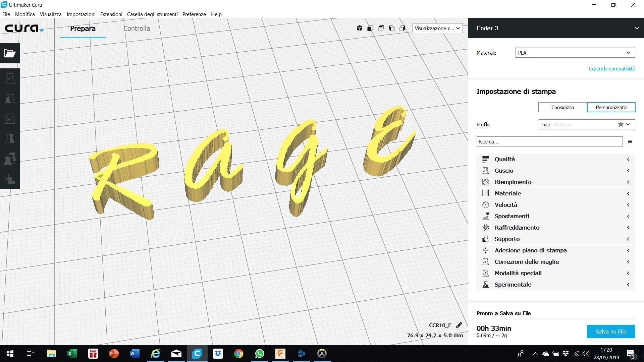Open the Casella degli strumenti menu
This screenshot has height=362, width=644.
coord(152,14)
